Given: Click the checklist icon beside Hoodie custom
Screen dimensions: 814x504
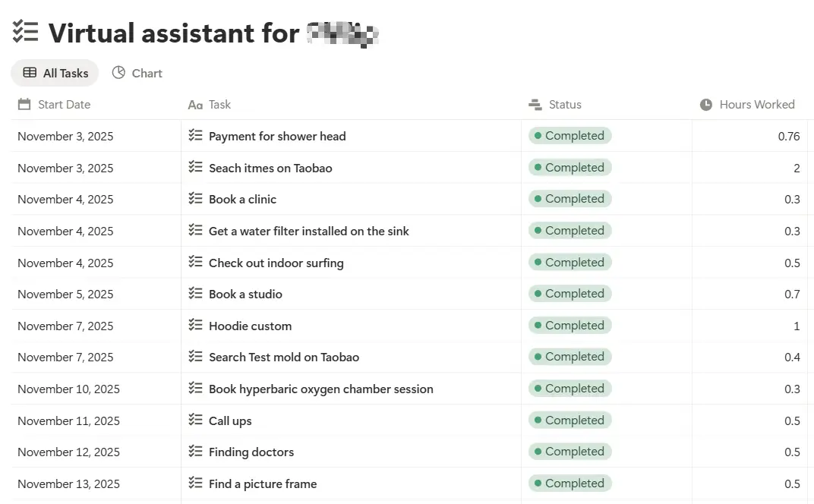Looking at the screenshot, I should pyautogui.click(x=194, y=325).
